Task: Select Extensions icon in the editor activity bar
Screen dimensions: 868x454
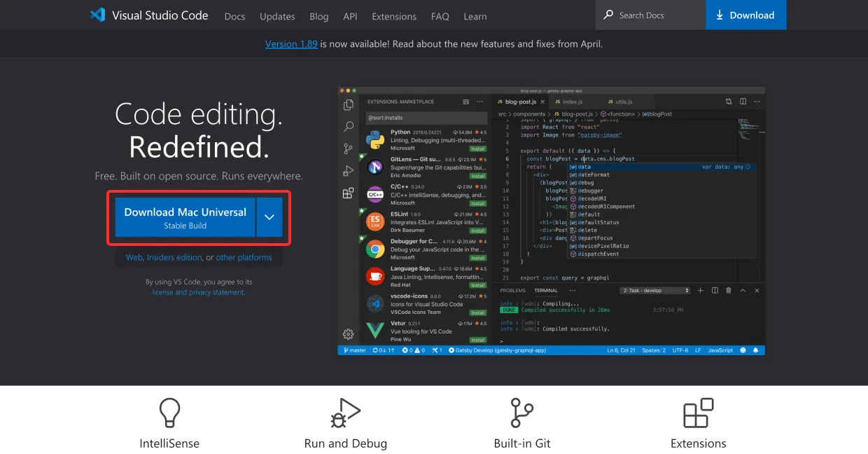Action: (349, 193)
